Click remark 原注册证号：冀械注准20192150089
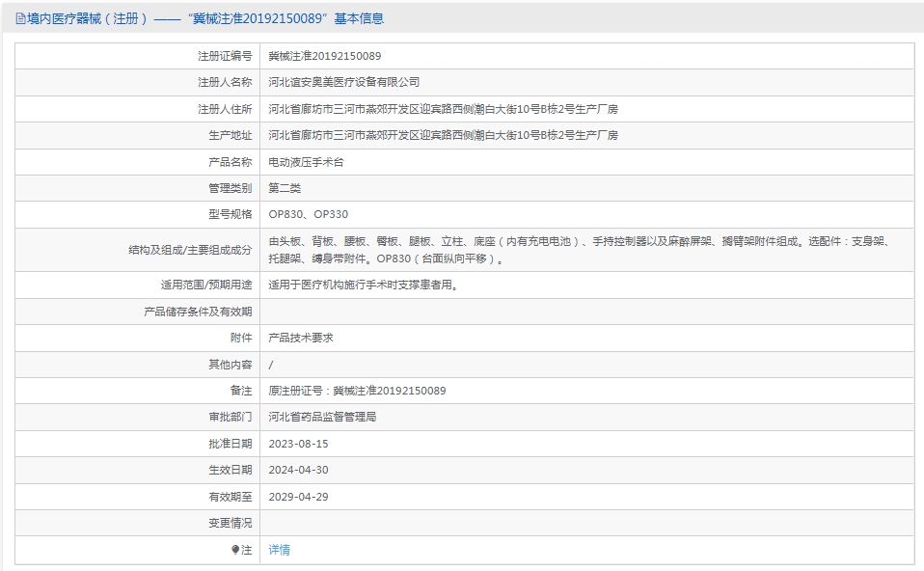Viewport: 924px width, 571px height. [x=357, y=391]
